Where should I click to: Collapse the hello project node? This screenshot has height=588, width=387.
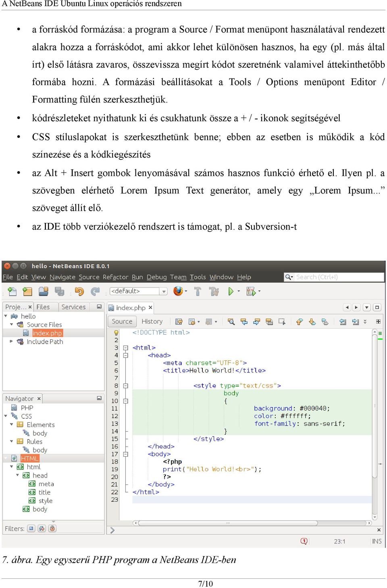pos(6,316)
